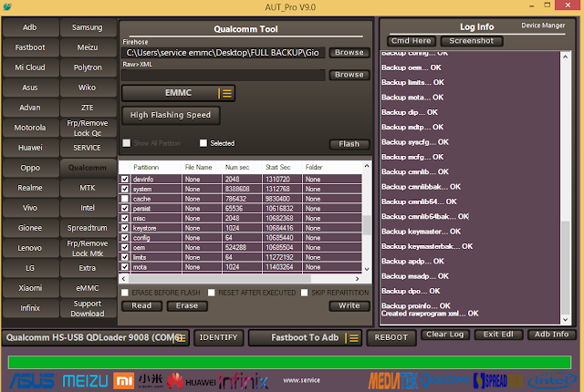Click the Erase button
The width and height of the screenshot is (584, 392).
click(x=187, y=305)
